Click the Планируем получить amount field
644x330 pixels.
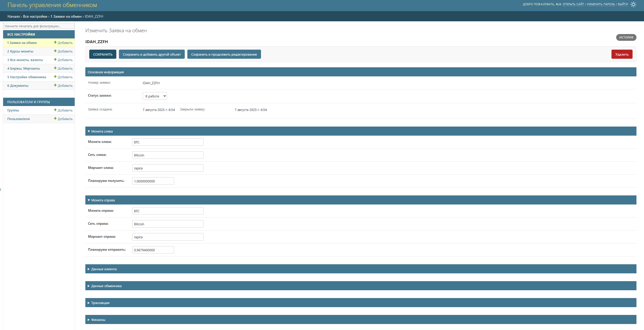point(153,181)
